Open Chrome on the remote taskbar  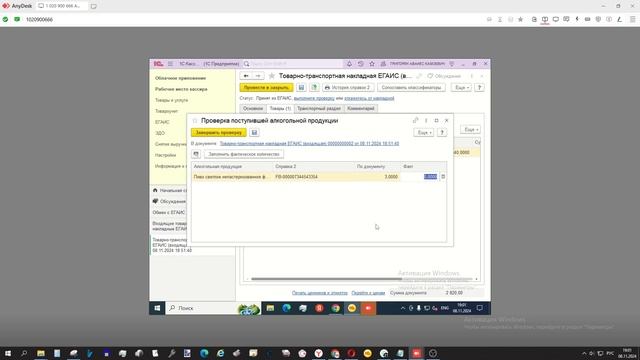pyautogui.click(x=336, y=308)
